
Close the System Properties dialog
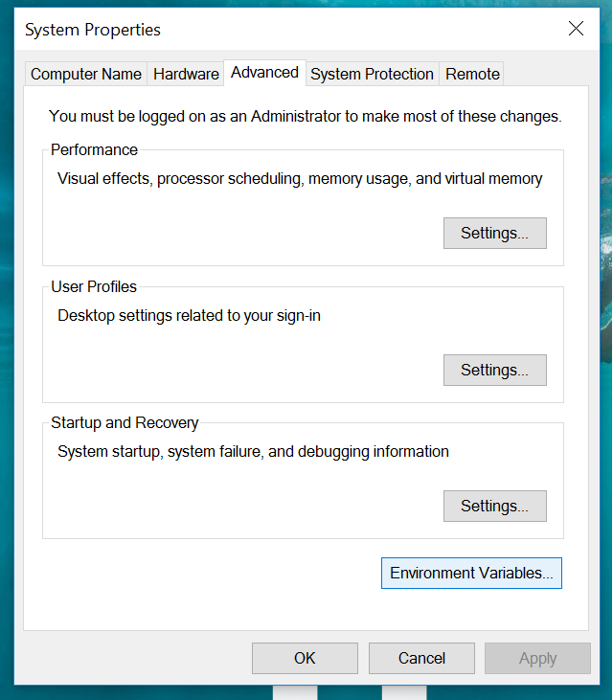tap(576, 29)
